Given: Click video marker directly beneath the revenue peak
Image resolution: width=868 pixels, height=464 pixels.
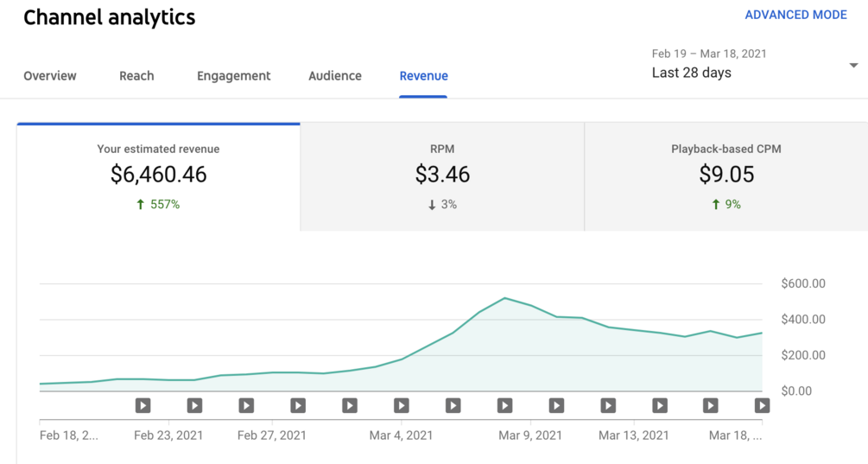Looking at the screenshot, I should click(504, 404).
